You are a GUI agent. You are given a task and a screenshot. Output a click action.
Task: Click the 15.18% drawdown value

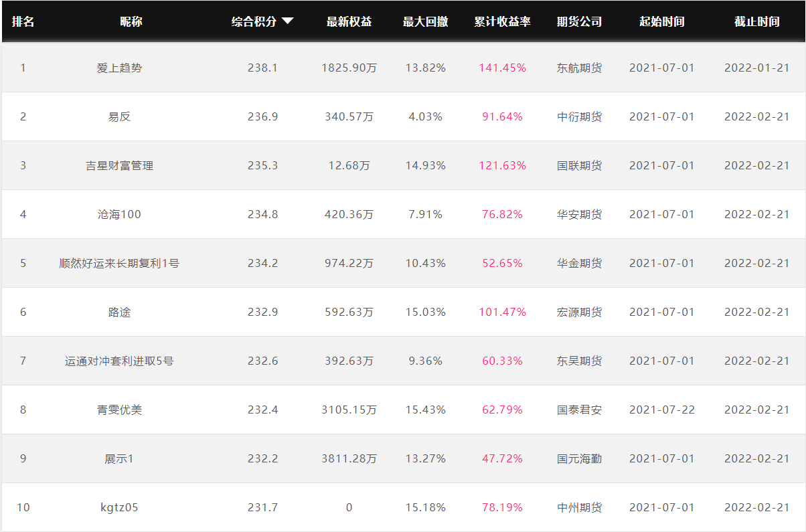click(426, 507)
